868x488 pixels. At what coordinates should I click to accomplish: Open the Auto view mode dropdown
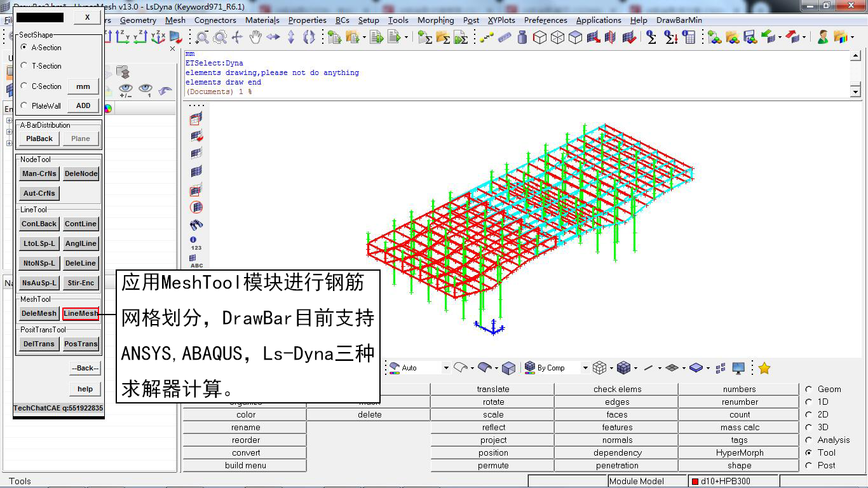tap(446, 367)
